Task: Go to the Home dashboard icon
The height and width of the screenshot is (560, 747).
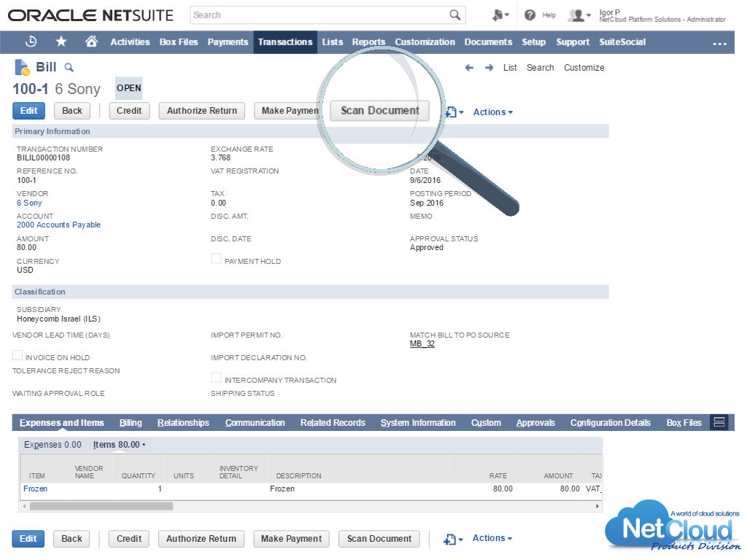Action: point(91,42)
